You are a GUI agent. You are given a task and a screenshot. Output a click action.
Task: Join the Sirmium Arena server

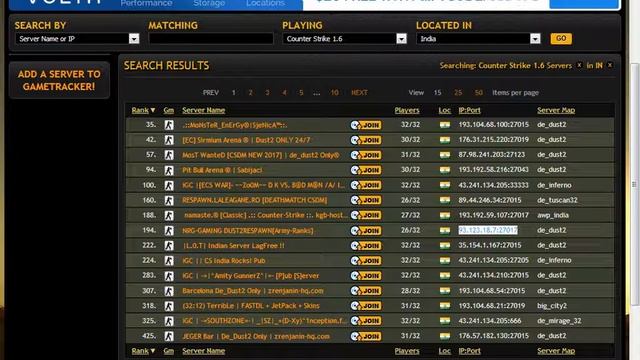(x=366, y=140)
